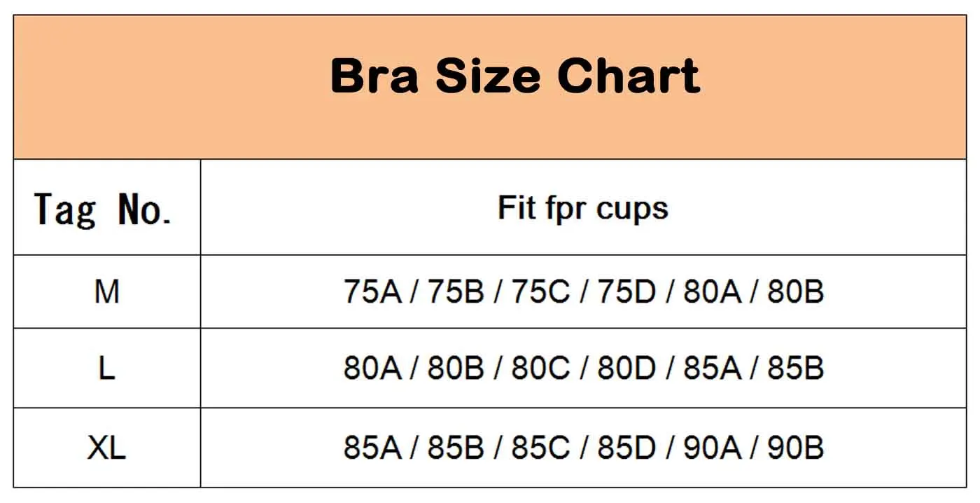Click 90B in the XL row
The image size is (980, 503).
(x=795, y=448)
